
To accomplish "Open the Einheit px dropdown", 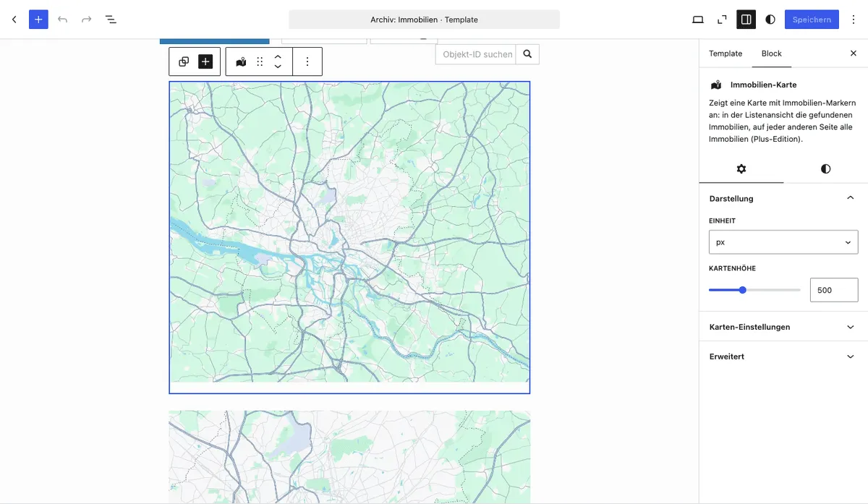I will coord(783,242).
